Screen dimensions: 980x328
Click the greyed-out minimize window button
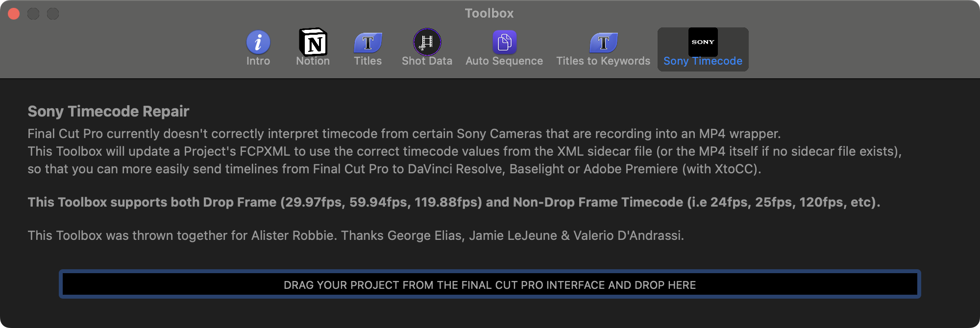[x=33, y=14]
